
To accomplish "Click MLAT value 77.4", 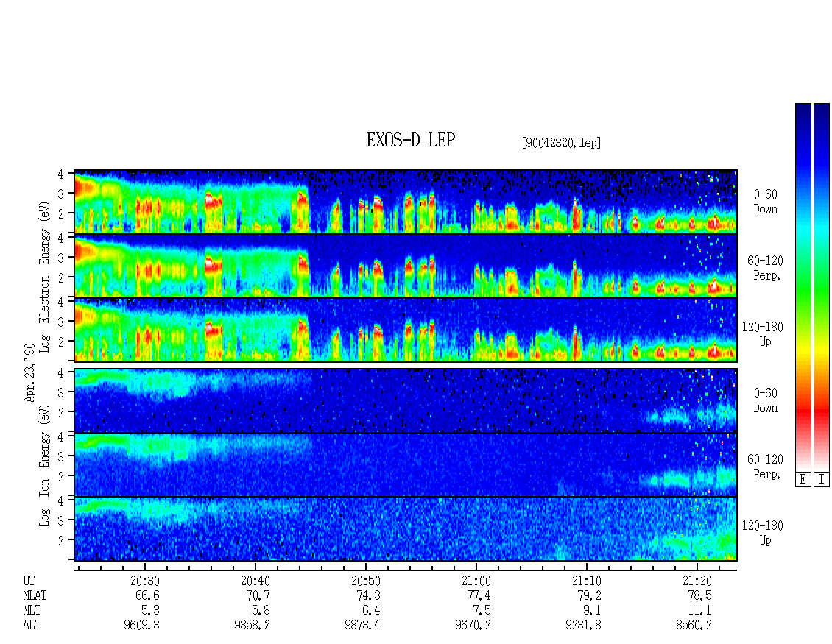I will click(x=479, y=595).
